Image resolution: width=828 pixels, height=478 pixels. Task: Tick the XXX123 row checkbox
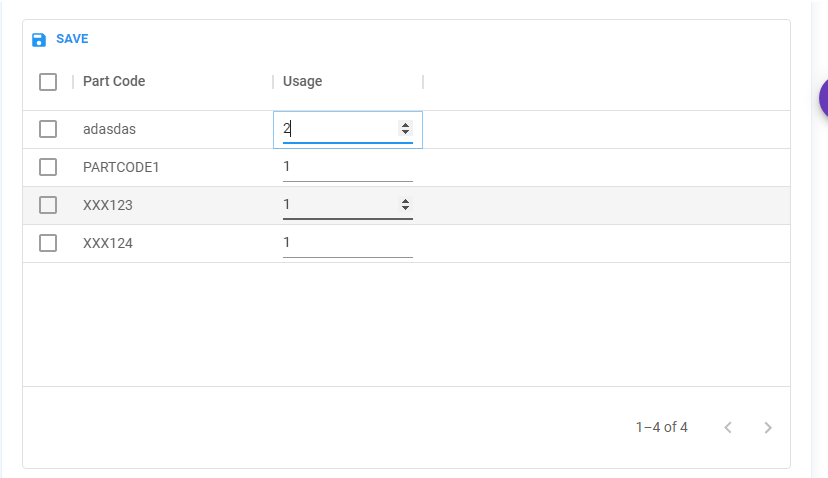point(48,205)
